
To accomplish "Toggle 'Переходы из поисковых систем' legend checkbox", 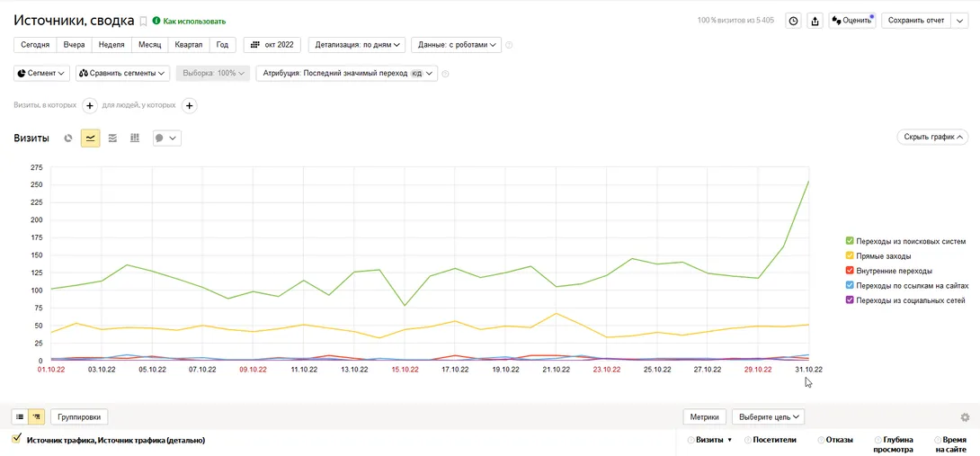I will coord(850,241).
